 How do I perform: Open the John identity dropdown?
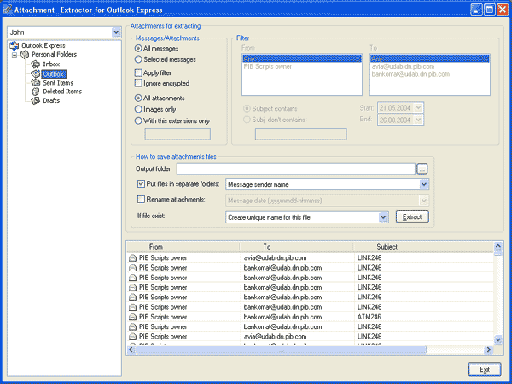click(x=116, y=32)
